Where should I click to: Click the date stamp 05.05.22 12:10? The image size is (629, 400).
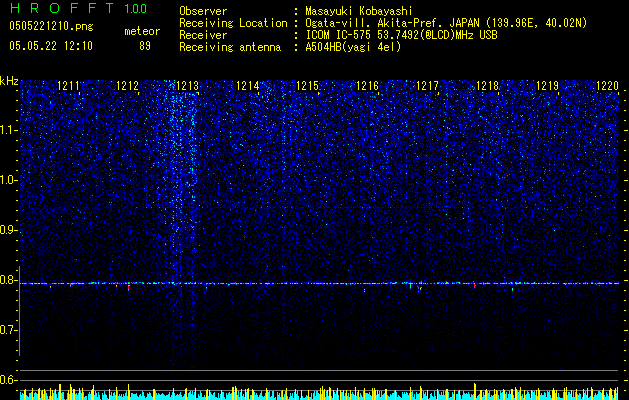[51, 46]
